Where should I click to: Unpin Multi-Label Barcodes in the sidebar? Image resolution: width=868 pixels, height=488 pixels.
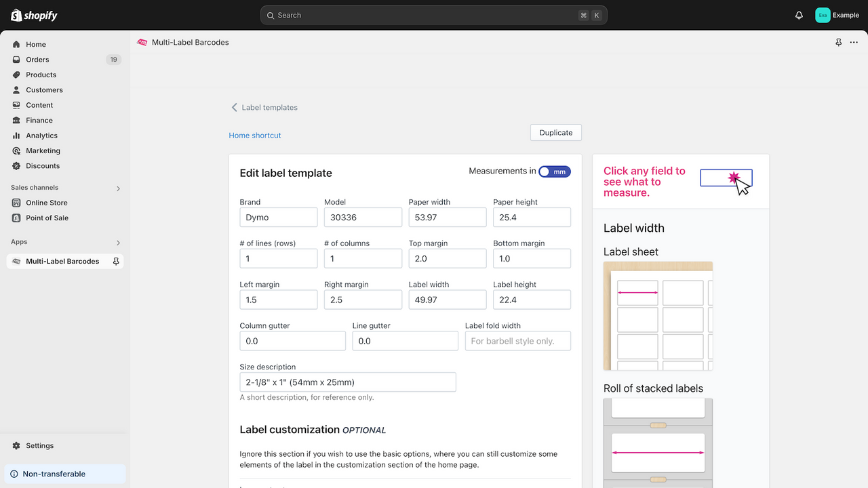pyautogui.click(x=116, y=261)
